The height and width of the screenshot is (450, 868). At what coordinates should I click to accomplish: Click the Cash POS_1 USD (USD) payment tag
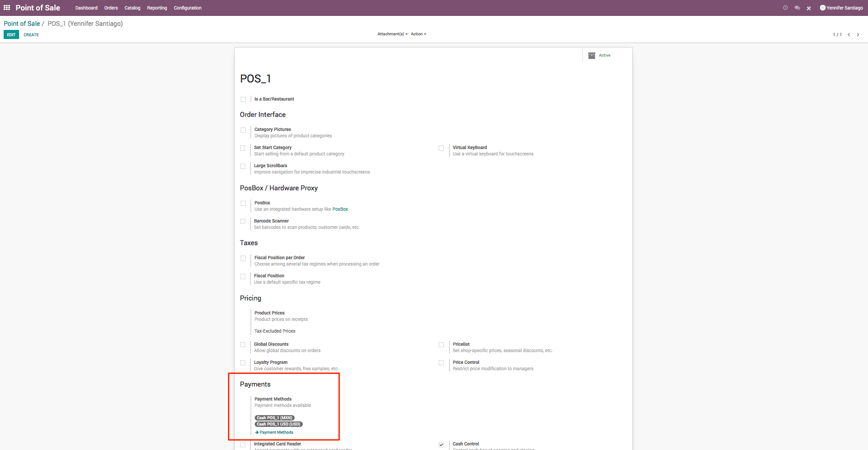click(278, 424)
